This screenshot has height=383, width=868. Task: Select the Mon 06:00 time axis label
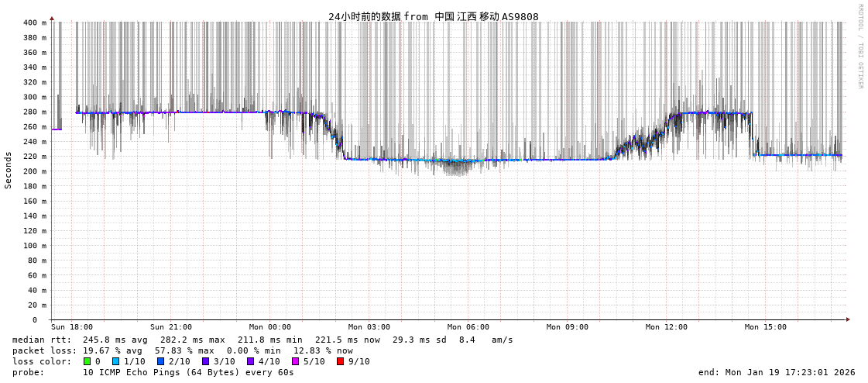click(468, 327)
